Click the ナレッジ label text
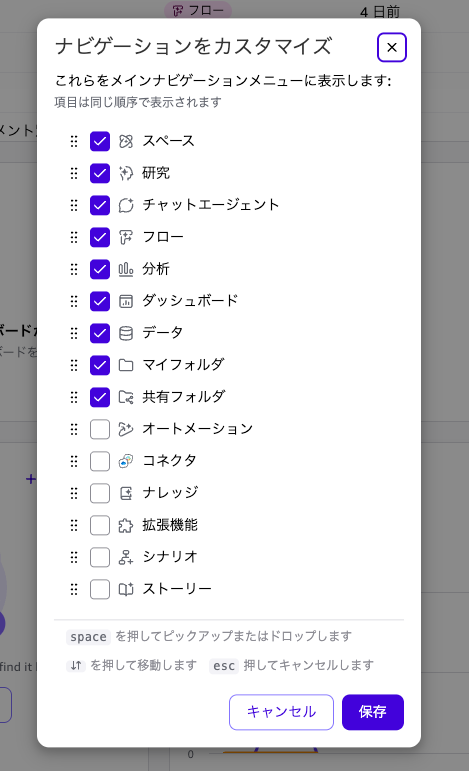Image resolution: width=469 pixels, height=771 pixels. tap(171, 493)
